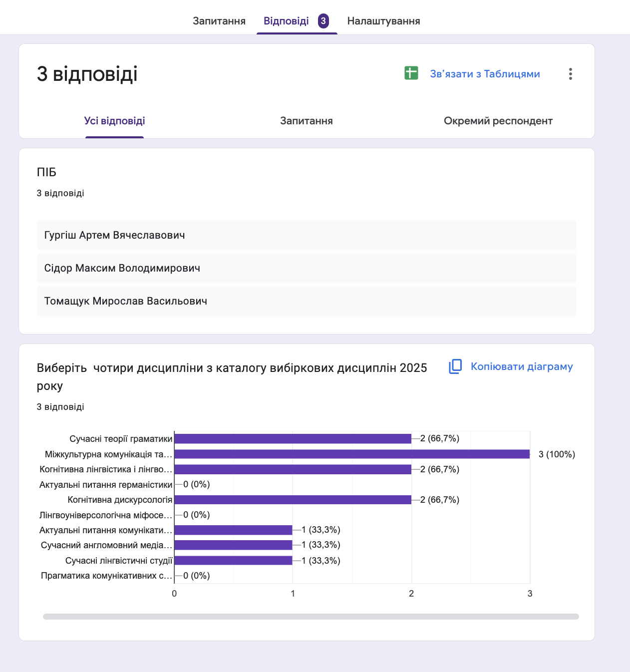Click the Міжкультурна комунікація 100% bar
630x672 pixels.
(352, 454)
